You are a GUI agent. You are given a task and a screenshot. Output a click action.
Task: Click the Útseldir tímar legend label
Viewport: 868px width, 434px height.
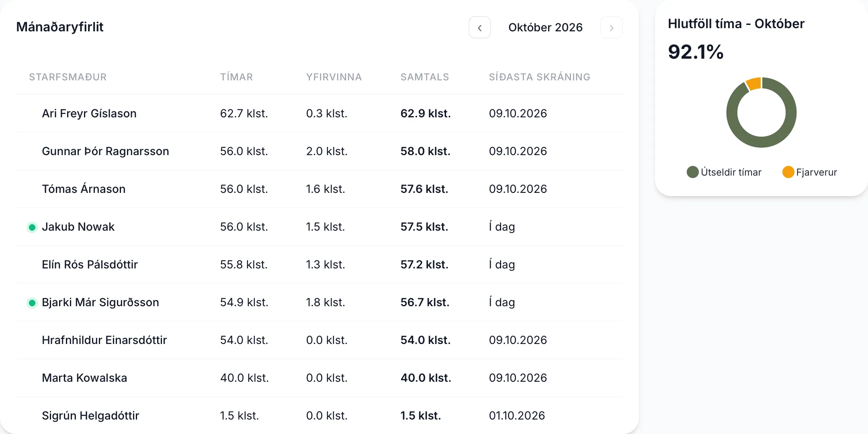[x=731, y=172]
